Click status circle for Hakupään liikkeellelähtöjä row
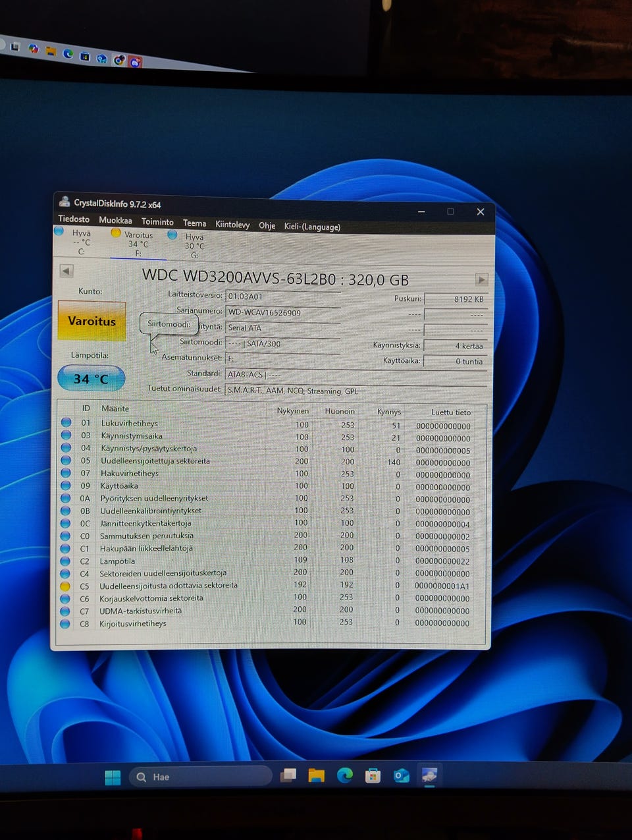Image resolution: width=632 pixels, height=840 pixels. pos(65,548)
